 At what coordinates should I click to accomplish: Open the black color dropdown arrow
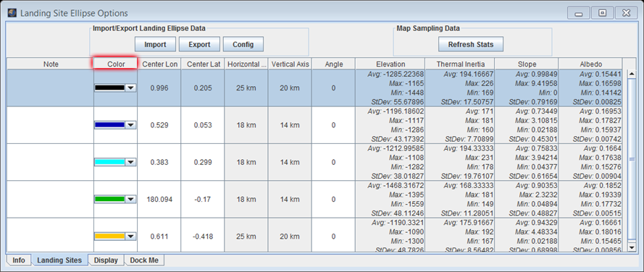[x=130, y=88]
